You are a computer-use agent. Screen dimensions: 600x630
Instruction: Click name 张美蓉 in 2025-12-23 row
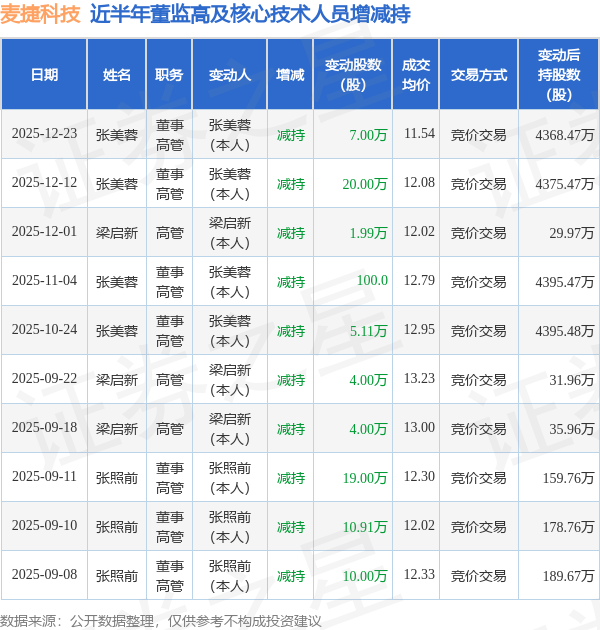point(117,135)
